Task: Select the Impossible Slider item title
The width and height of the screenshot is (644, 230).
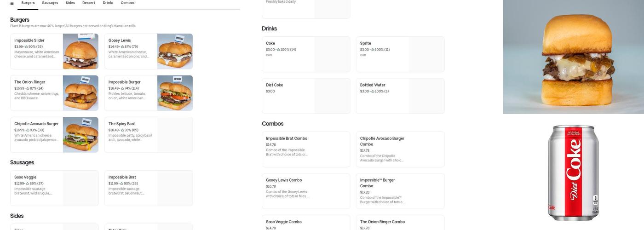Action: (29, 40)
